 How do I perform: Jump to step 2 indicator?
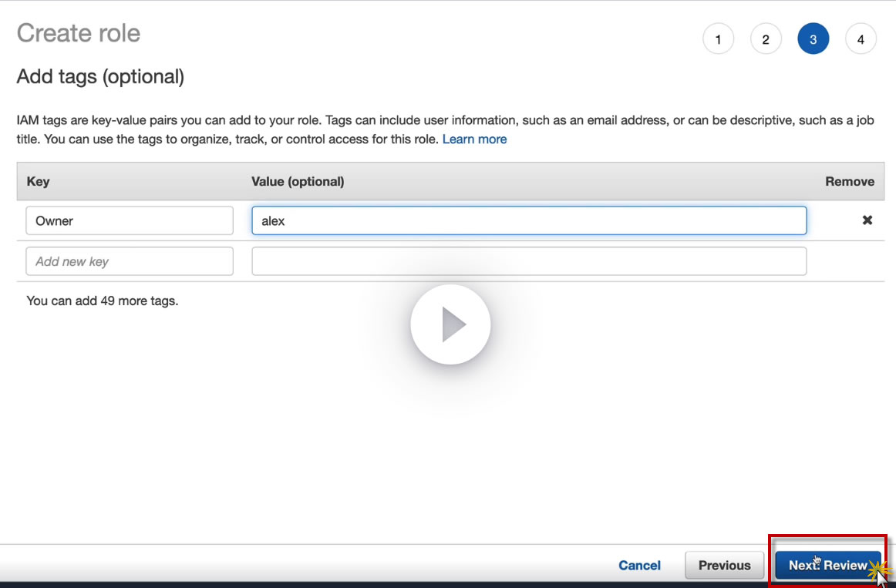(x=765, y=39)
